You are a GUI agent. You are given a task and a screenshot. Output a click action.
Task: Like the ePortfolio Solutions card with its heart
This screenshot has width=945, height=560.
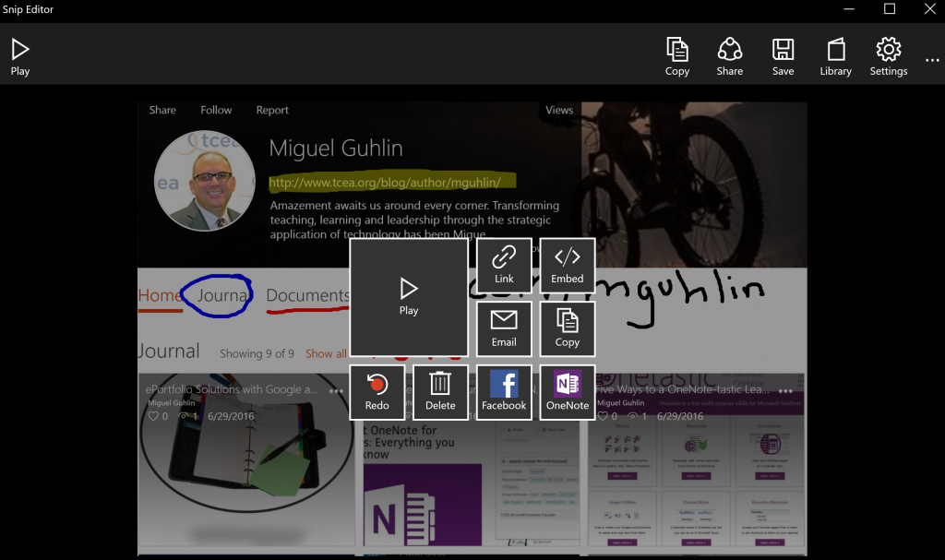tap(153, 416)
